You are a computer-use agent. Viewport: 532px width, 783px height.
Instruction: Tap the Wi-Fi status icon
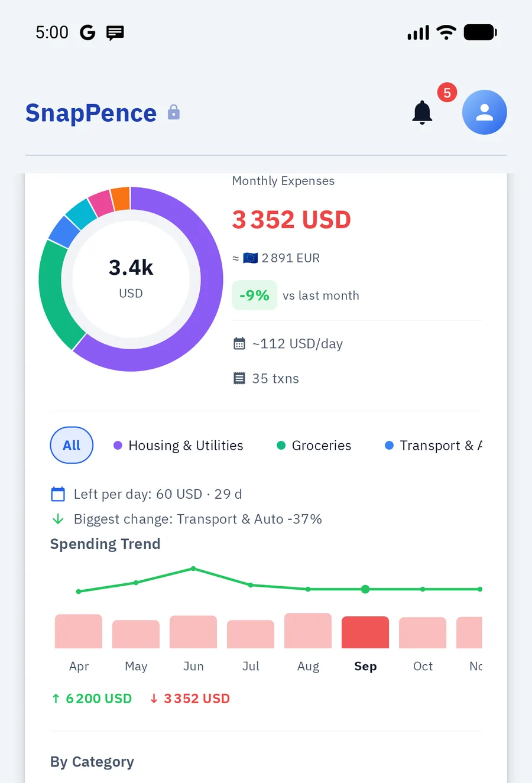(x=446, y=33)
